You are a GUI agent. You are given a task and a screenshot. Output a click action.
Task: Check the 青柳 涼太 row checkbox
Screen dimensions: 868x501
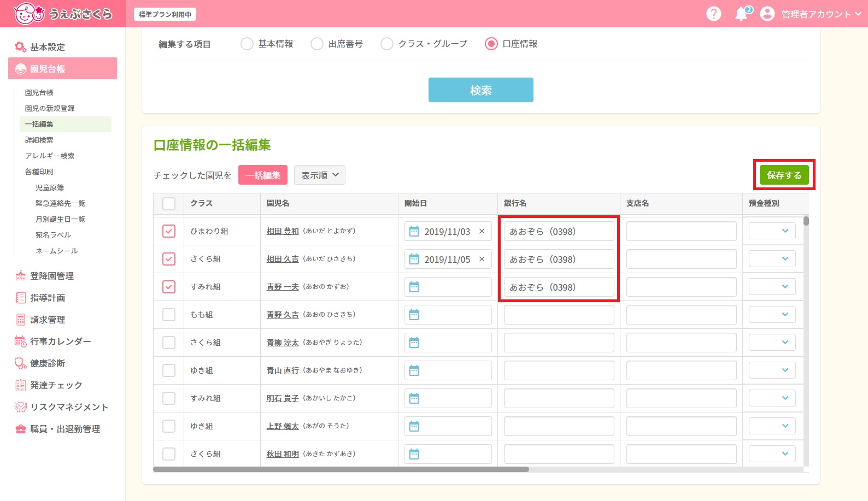169,343
